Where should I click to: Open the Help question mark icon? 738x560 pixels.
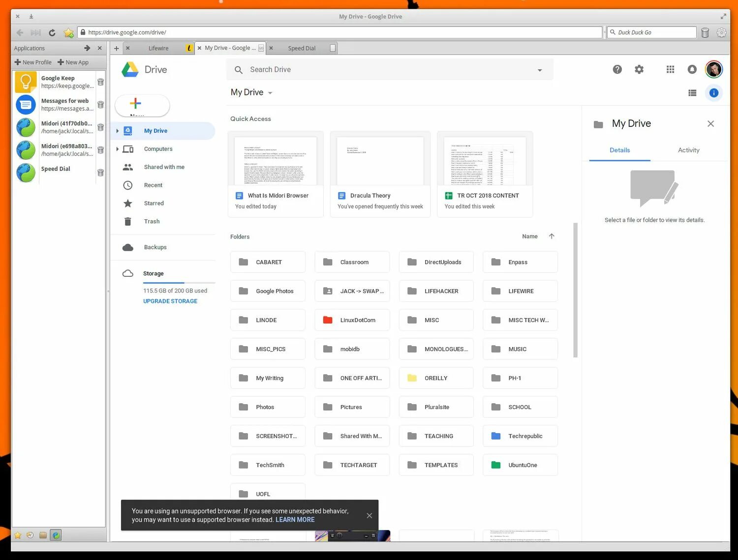pyautogui.click(x=617, y=69)
